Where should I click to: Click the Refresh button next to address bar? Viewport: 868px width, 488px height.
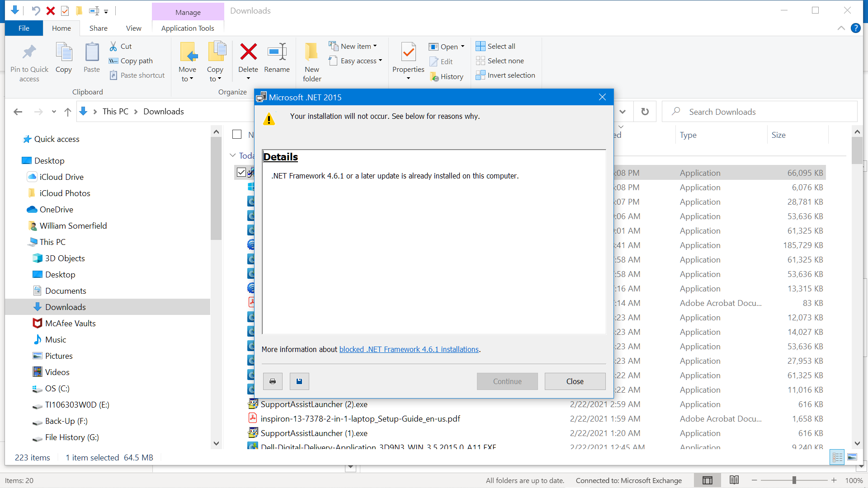point(645,112)
